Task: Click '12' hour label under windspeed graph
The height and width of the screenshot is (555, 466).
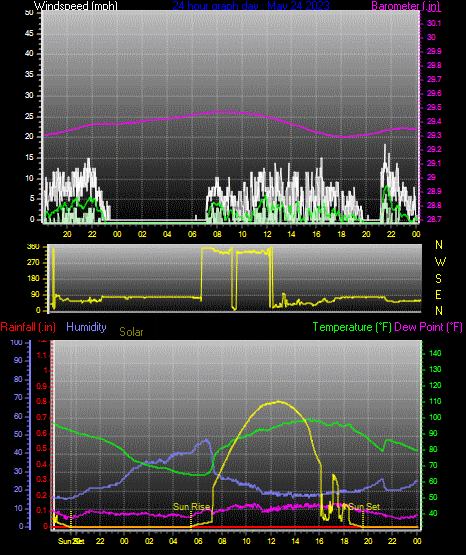Action: pos(267,234)
